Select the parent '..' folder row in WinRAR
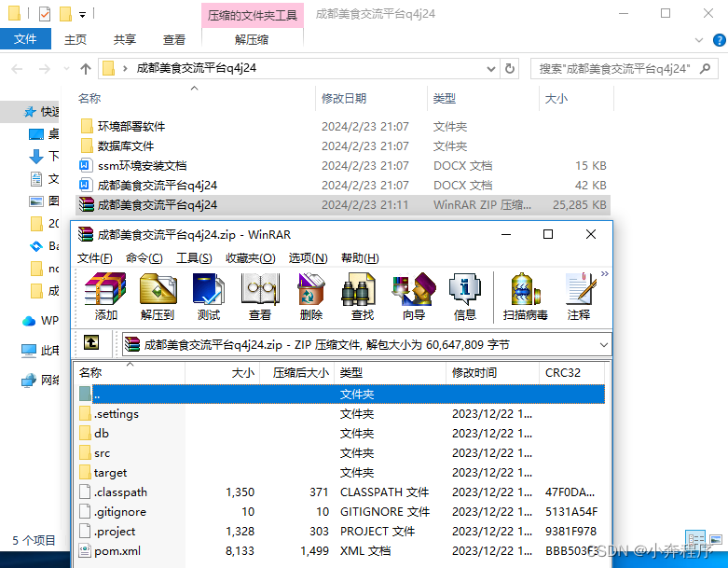The image size is (728, 568). (x=341, y=395)
